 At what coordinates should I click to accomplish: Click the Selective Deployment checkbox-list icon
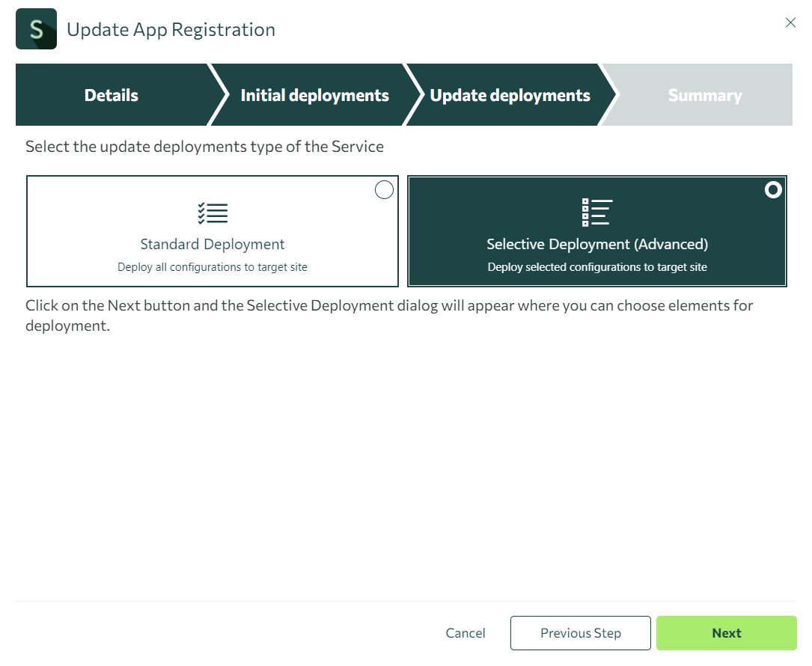coord(596,213)
